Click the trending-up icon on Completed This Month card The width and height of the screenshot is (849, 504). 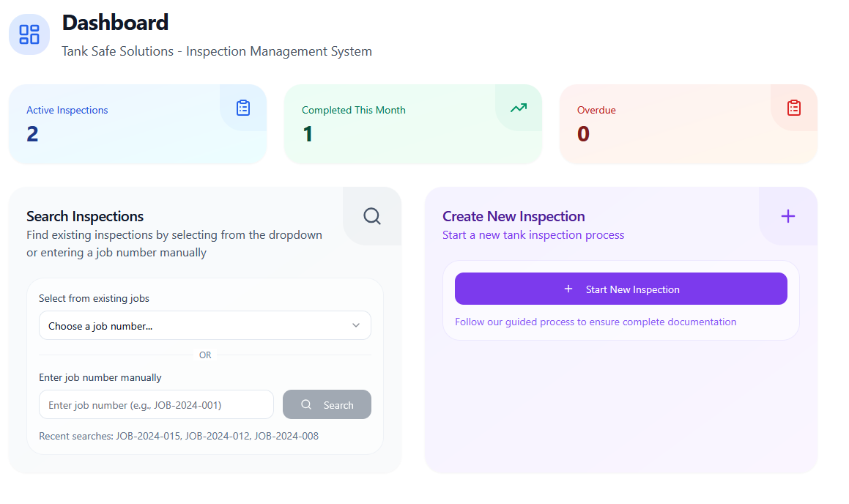click(x=518, y=108)
